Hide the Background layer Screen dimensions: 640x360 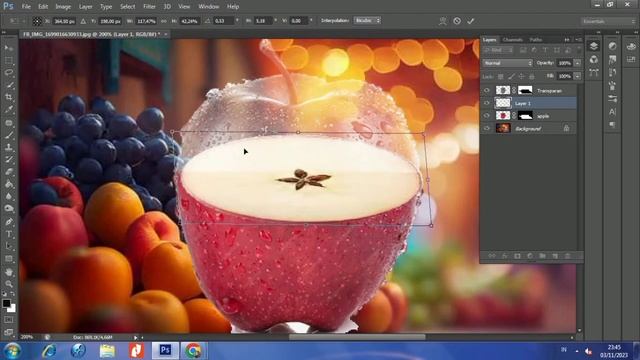[487, 129]
